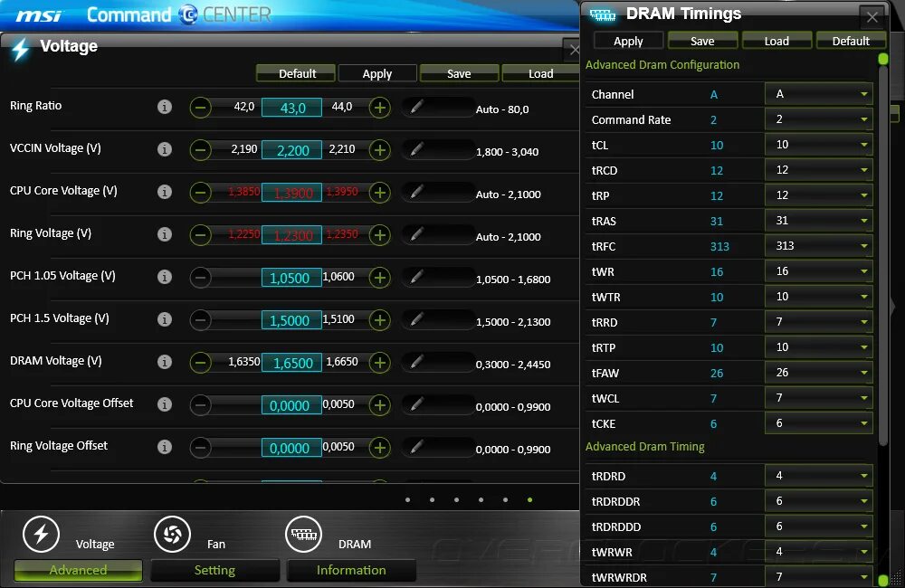Image resolution: width=905 pixels, height=588 pixels.
Task: Click the chip icon in DRAM Timings titlebar
Action: pos(603,14)
